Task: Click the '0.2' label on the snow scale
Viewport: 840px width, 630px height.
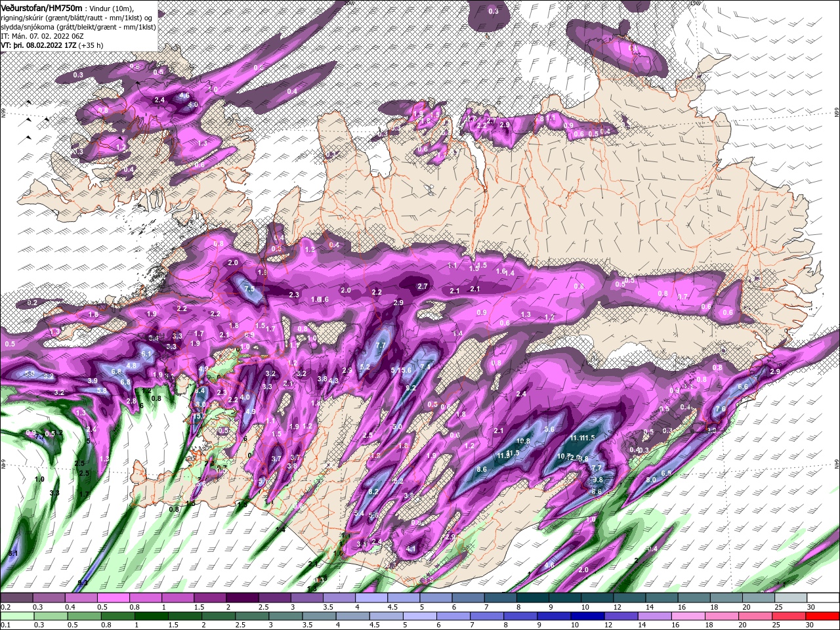Action: click(x=6, y=607)
